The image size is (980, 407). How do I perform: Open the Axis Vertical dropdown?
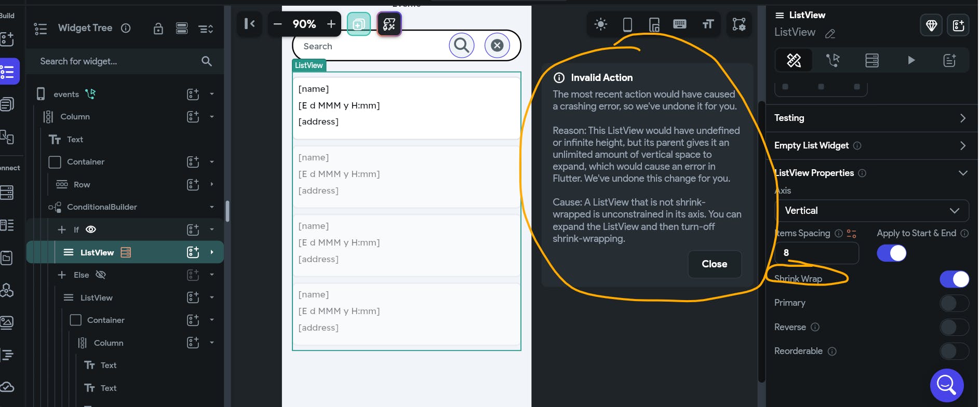pyautogui.click(x=871, y=211)
